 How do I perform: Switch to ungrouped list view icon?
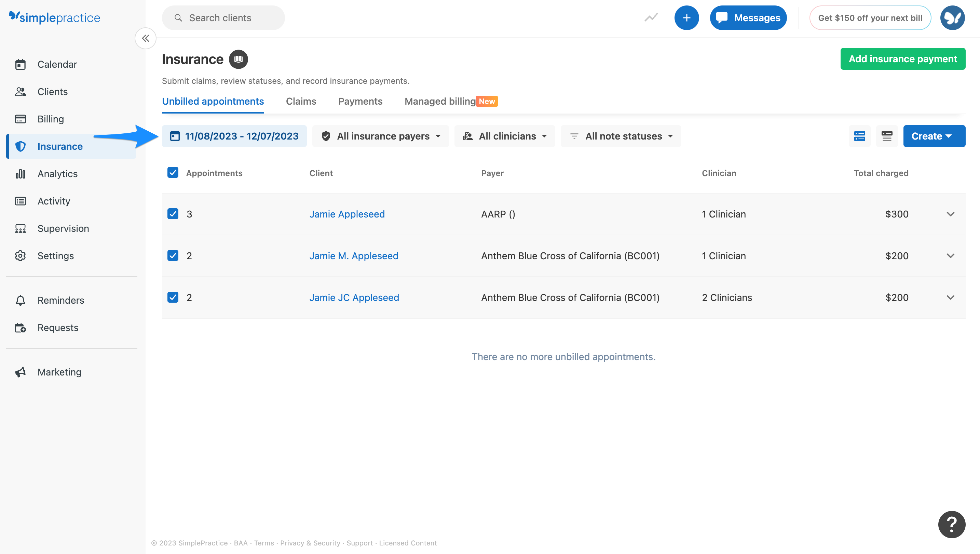[887, 136]
